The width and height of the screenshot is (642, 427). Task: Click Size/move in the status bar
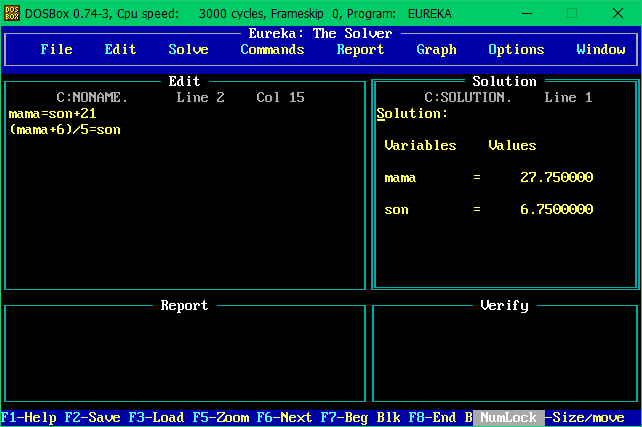point(588,418)
